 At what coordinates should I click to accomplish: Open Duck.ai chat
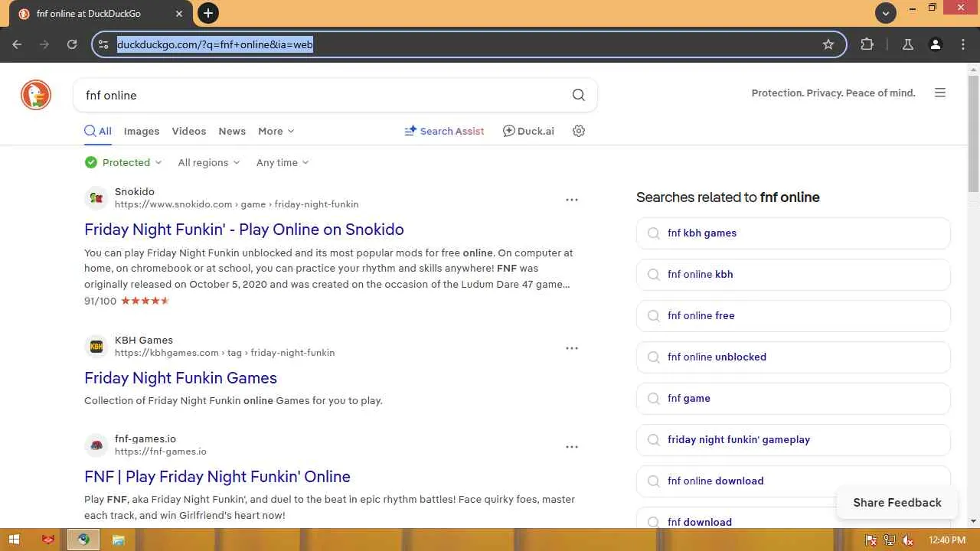(x=528, y=131)
